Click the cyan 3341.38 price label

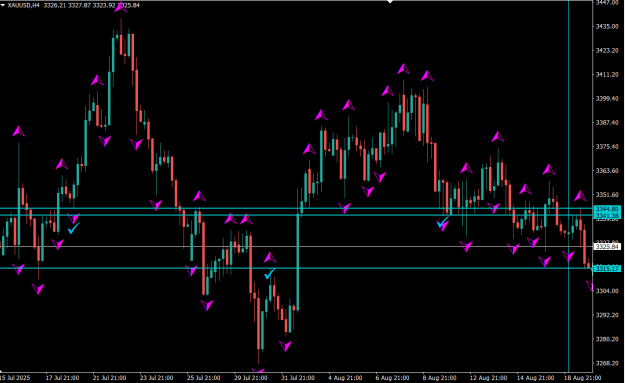pos(607,216)
